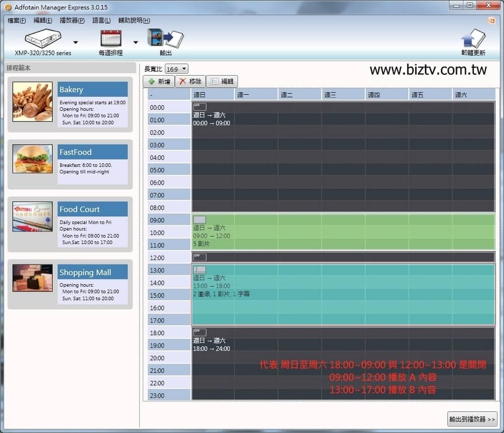Screen dimensions: 504x433
Task: Click the red X 移除 remove icon
Action: point(182,82)
